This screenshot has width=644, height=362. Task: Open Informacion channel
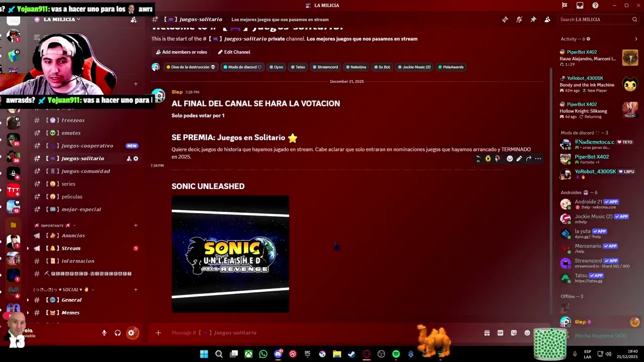coord(78,261)
